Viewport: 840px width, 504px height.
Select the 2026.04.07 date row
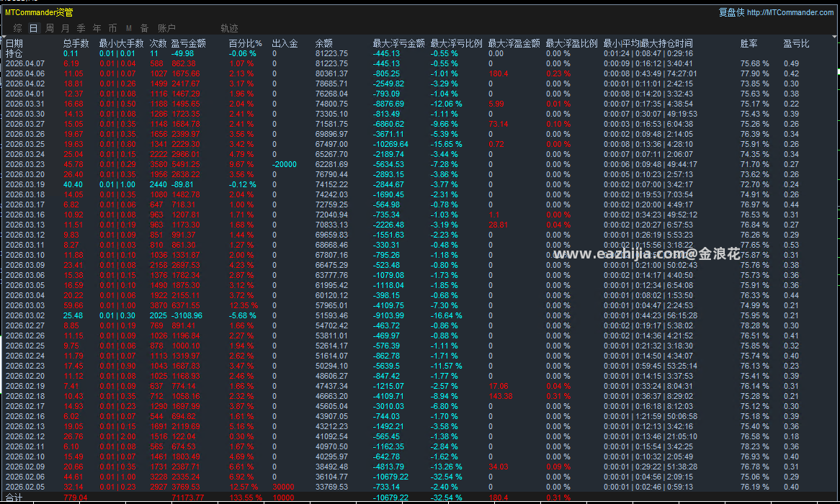tap(25, 63)
